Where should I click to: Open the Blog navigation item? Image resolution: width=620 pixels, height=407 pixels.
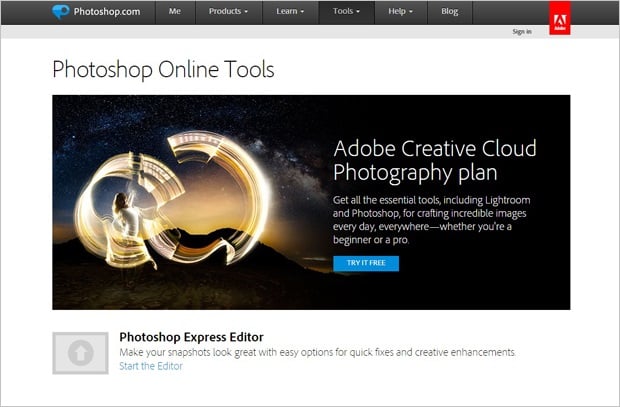[x=448, y=13]
